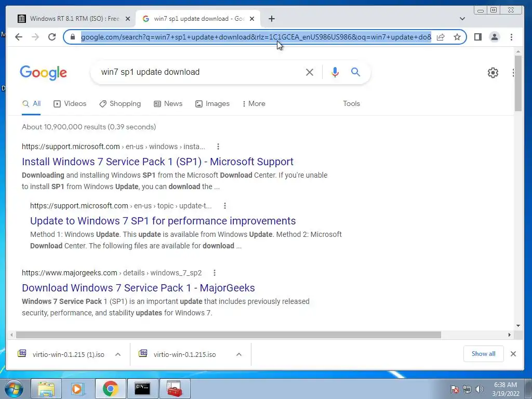Open options for Update to Windows 7 result
Viewport: 532px width, 399px height.
(225, 206)
